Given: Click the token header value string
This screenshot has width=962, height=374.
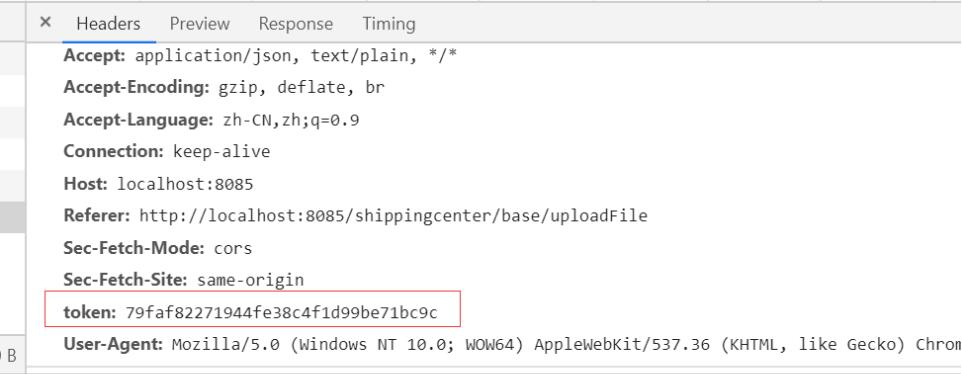Looking at the screenshot, I should [x=282, y=313].
